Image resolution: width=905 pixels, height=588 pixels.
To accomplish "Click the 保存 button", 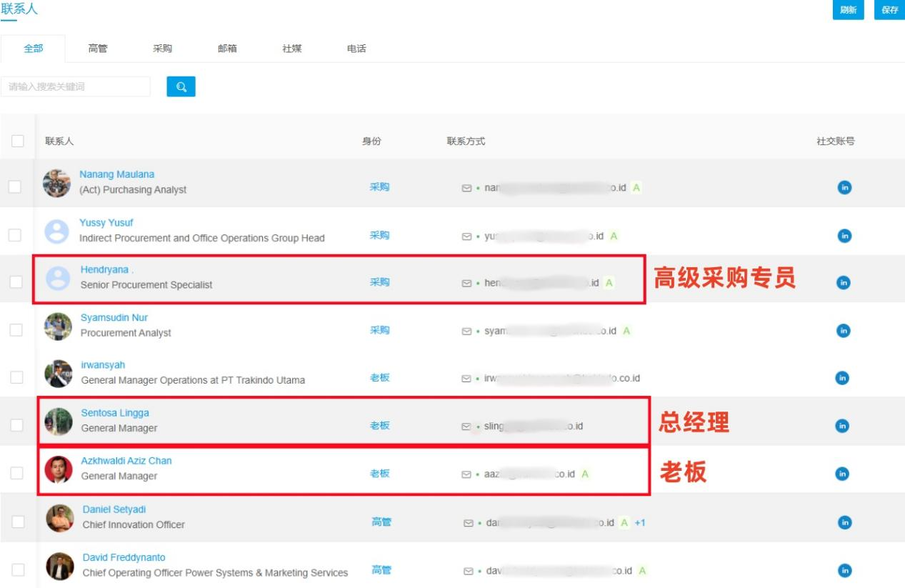I will [x=889, y=10].
